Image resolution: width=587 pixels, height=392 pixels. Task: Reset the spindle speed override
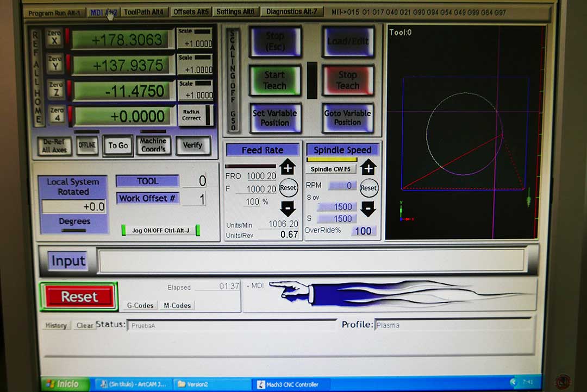tap(369, 188)
